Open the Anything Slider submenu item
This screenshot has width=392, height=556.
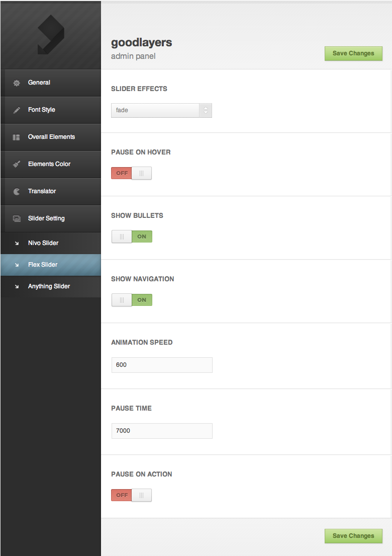point(49,286)
